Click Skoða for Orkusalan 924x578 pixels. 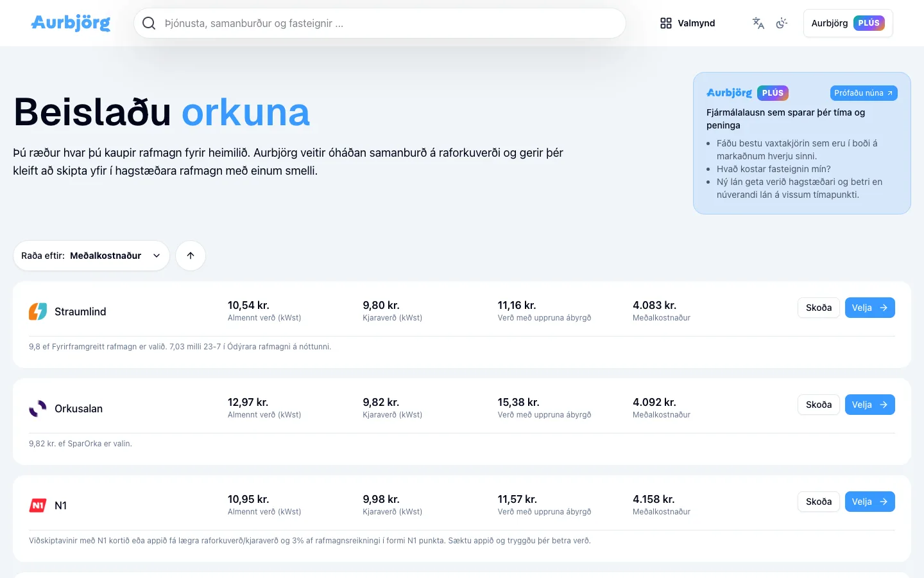(x=819, y=405)
